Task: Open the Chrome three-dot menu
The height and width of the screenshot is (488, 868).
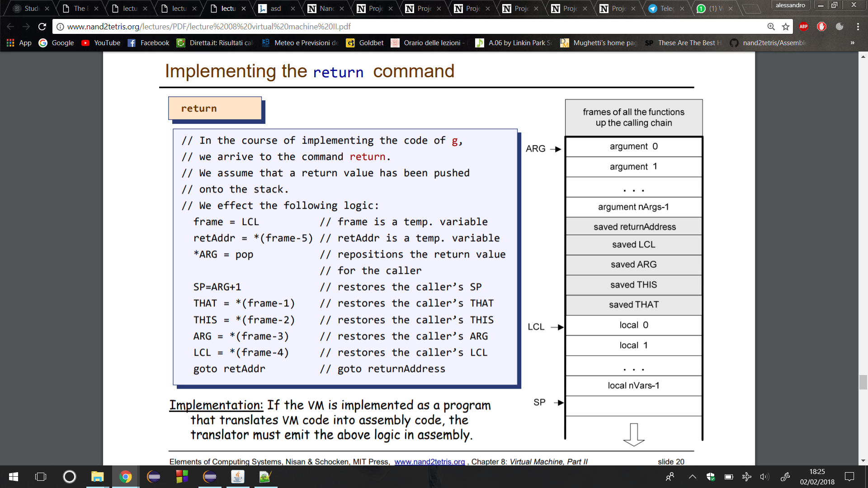Action: tap(858, 27)
